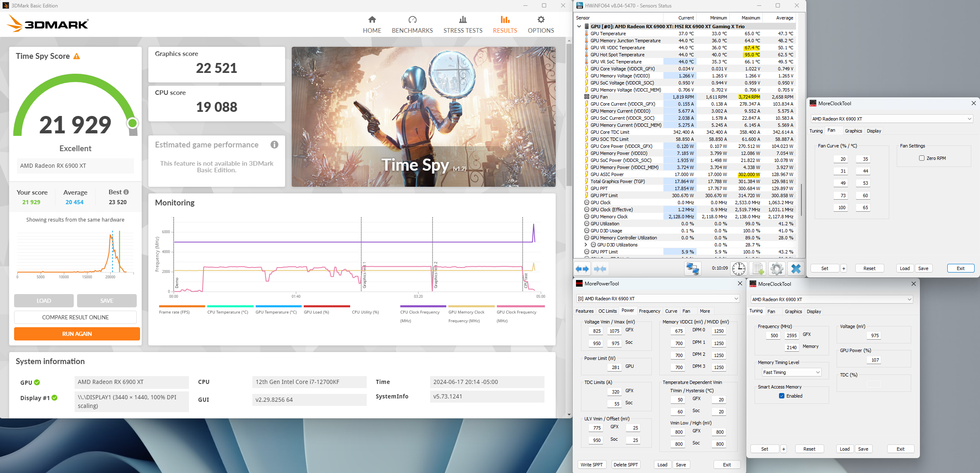Click the GPU Temperature thermometer icon
Screen dimensions: 980x473
(586, 34)
